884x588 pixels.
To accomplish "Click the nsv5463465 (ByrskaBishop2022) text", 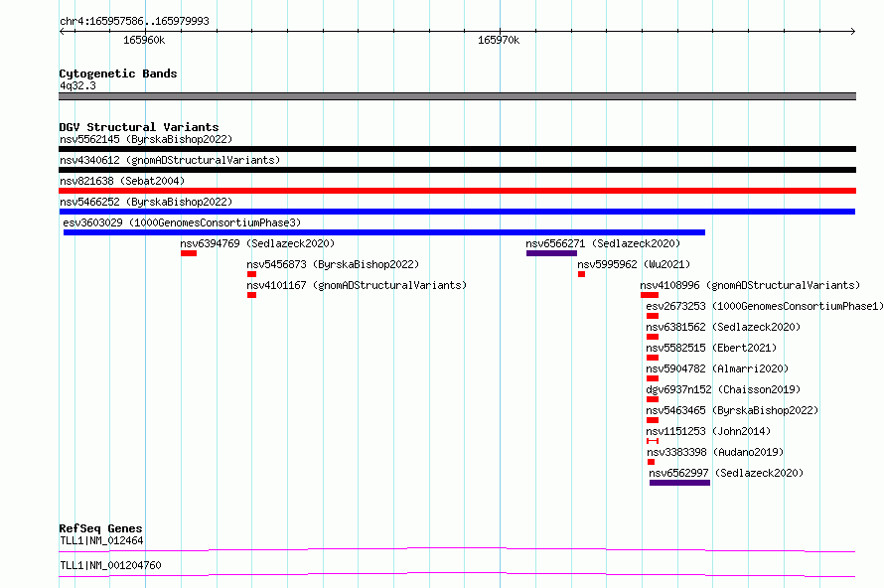I will coord(732,410).
